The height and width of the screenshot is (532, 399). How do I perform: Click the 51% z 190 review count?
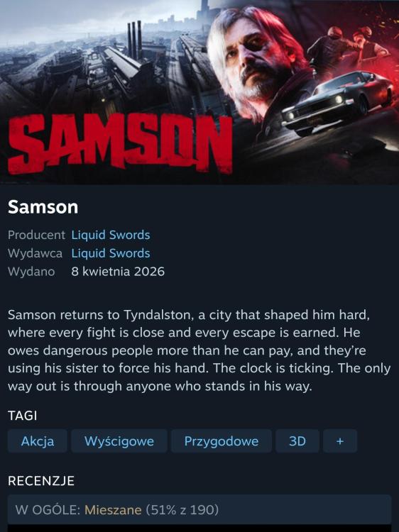click(182, 509)
